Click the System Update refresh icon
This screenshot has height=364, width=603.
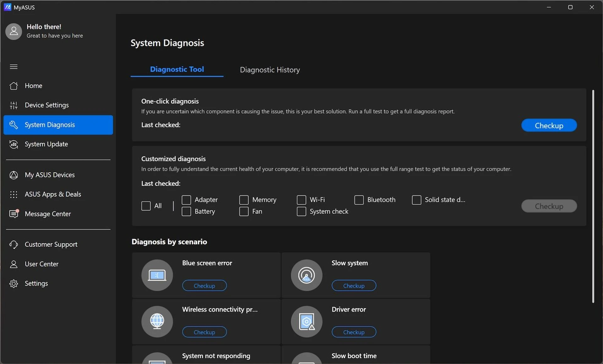14,144
